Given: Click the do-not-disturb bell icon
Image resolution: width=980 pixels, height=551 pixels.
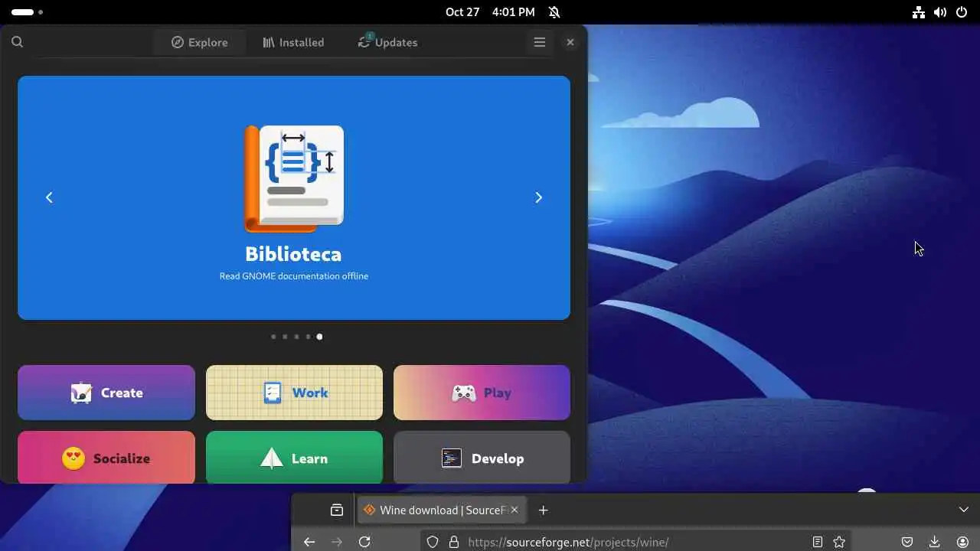Looking at the screenshot, I should coord(554,12).
